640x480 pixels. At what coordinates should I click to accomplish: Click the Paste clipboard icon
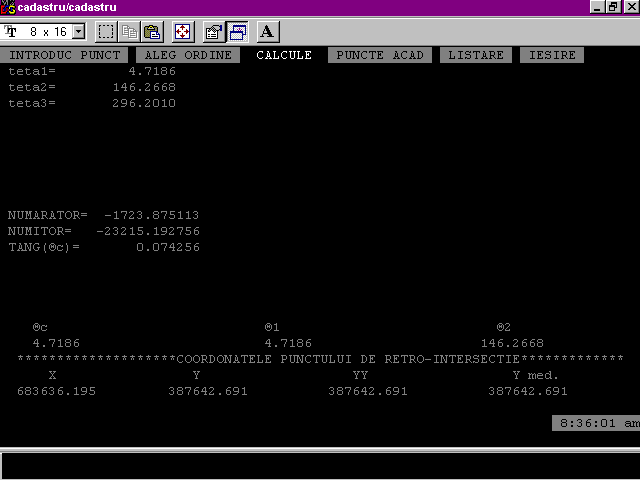tap(152, 32)
